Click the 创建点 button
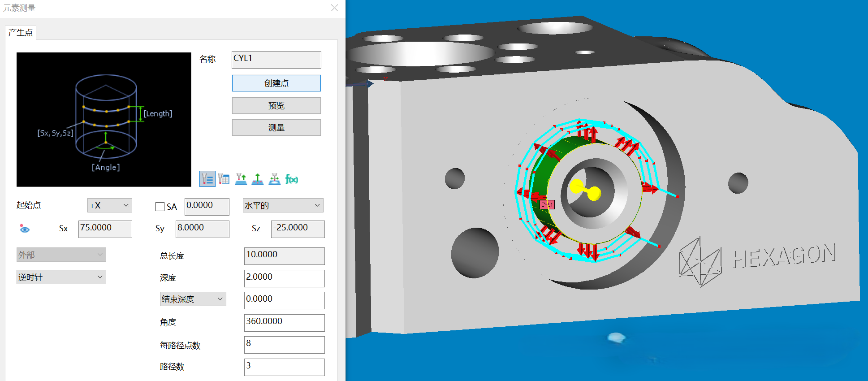Screen dimensions: 868x381 276,83
